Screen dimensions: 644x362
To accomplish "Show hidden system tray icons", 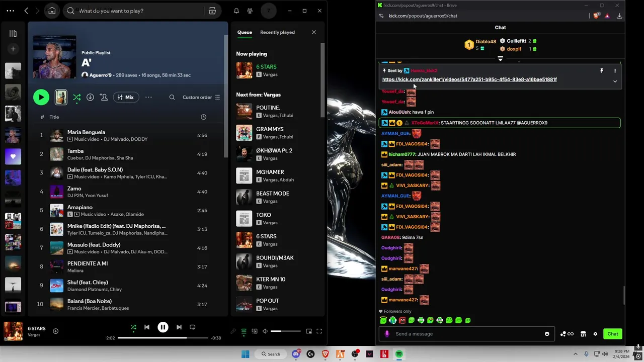I will click(x=576, y=354).
